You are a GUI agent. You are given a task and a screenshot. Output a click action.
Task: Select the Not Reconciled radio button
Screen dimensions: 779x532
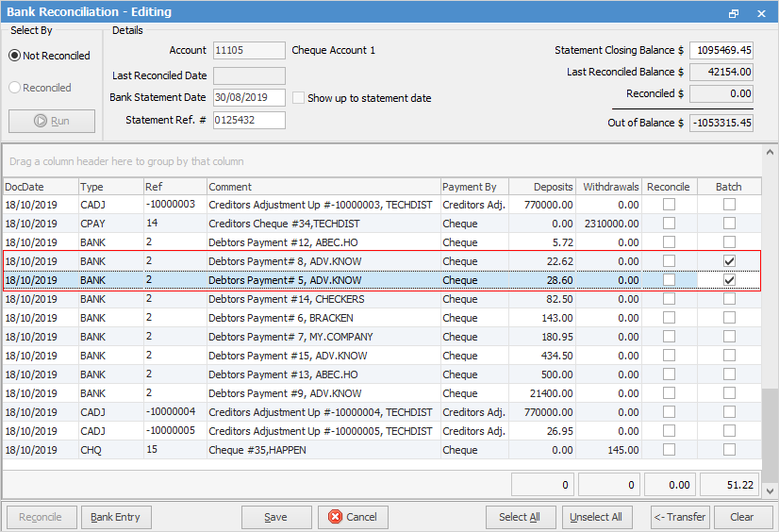coord(15,56)
